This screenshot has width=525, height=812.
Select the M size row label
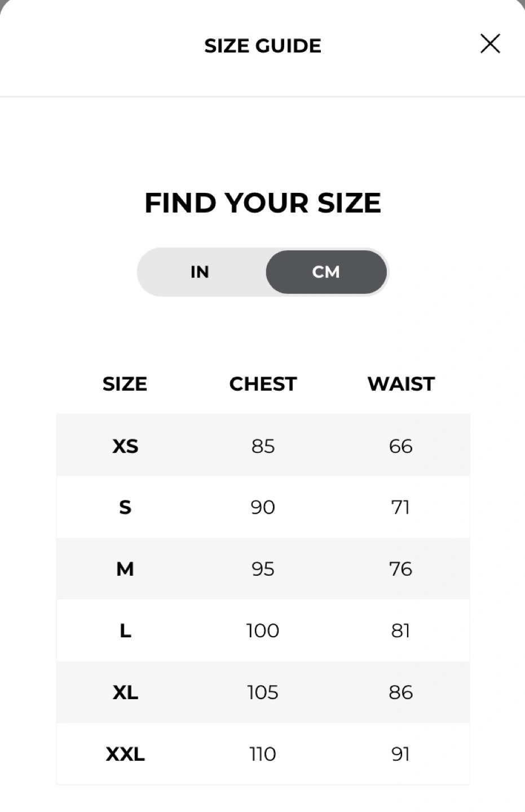(125, 569)
